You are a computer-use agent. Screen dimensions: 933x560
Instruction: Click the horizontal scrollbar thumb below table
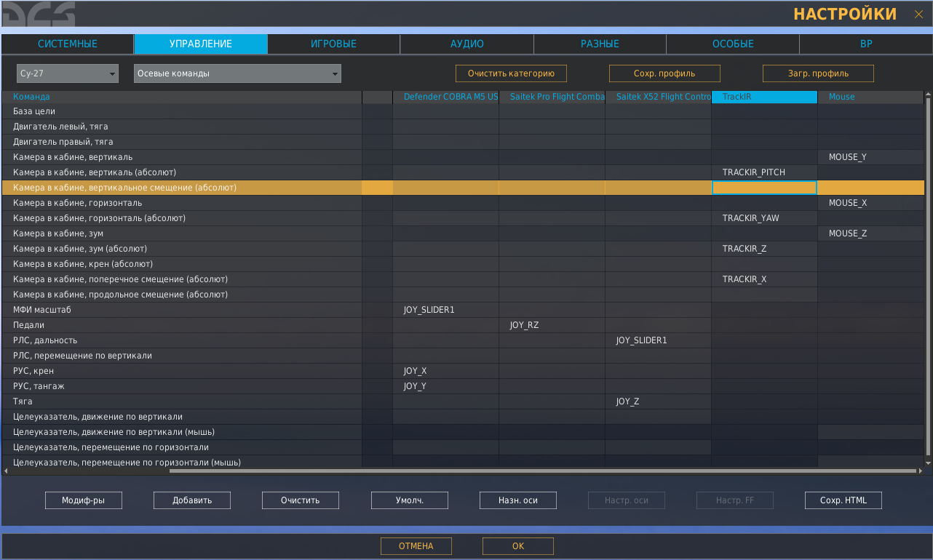[541, 471]
